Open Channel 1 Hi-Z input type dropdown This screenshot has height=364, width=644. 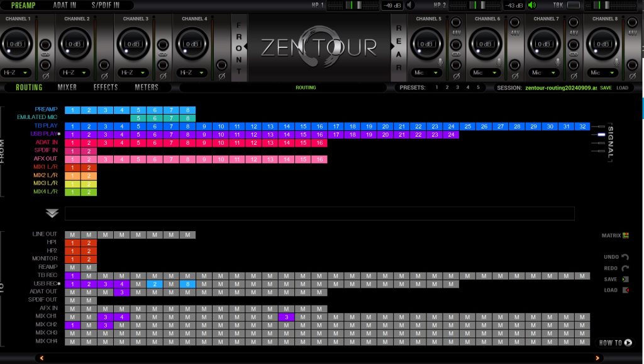coord(17,73)
